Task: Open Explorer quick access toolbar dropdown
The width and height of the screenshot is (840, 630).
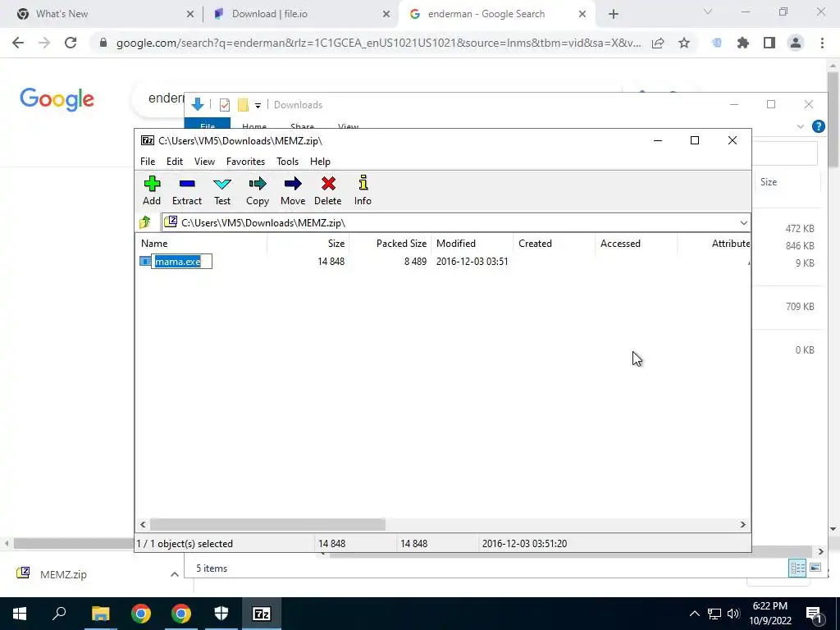Action: [x=258, y=105]
